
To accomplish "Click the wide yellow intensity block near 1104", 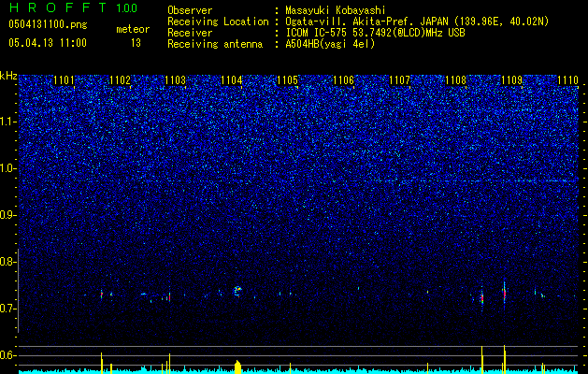I will [x=237, y=367].
